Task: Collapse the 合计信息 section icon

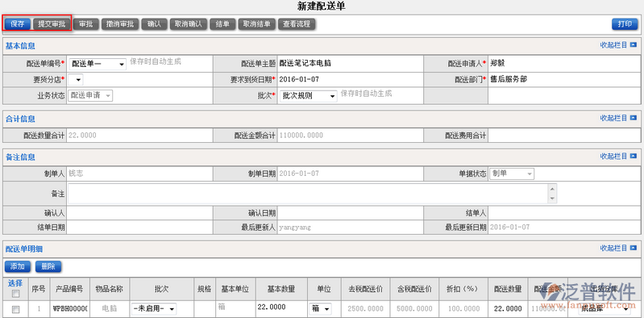Action: 633,119
